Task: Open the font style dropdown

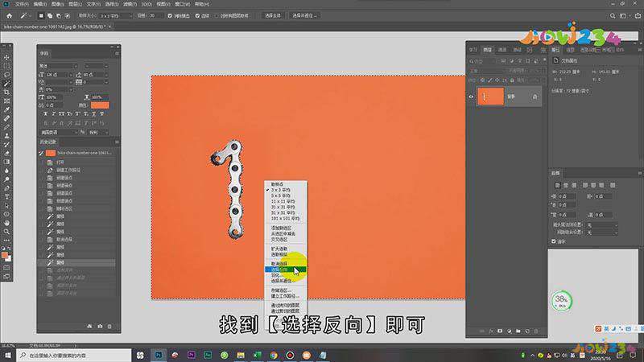Action: (97, 66)
